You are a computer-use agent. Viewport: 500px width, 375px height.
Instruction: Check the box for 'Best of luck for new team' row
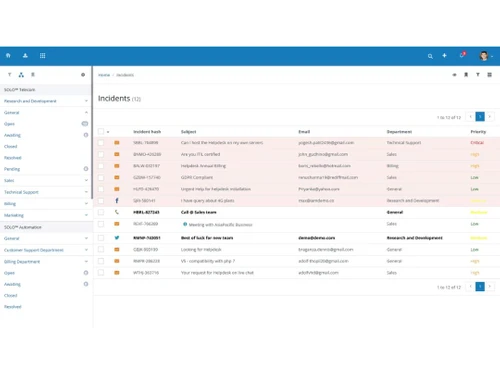(x=101, y=238)
